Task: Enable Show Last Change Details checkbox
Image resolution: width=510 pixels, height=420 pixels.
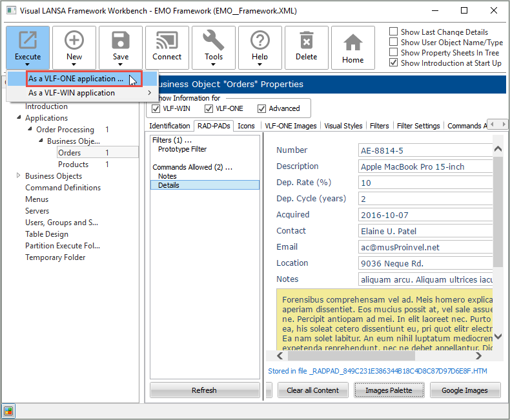Action: (x=394, y=32)
